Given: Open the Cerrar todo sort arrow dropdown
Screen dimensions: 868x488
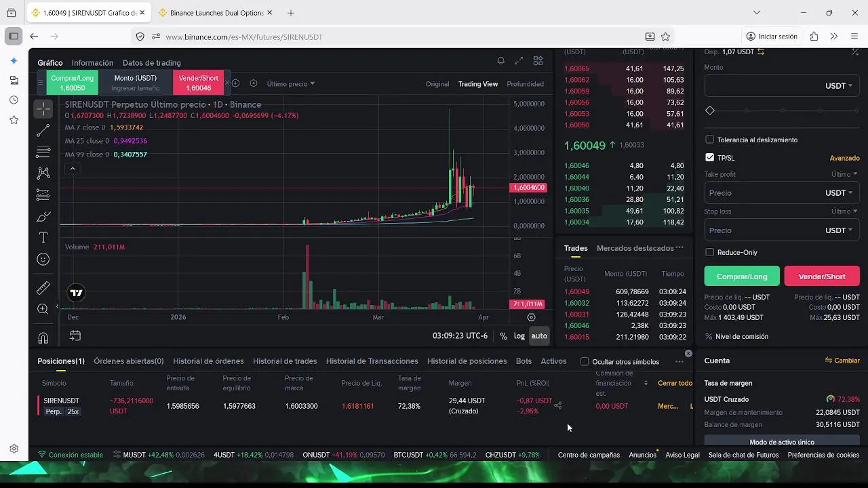Looking at the screenshot, I should click(x=646, y=383).
